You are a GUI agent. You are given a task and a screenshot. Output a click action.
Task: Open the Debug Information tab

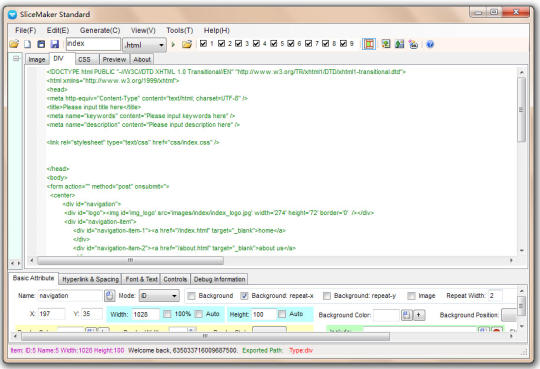click(219, 279)
